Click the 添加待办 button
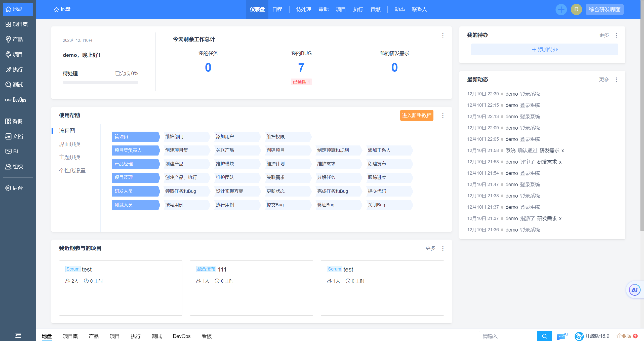The image size is (644, 341). coord(544,50)
